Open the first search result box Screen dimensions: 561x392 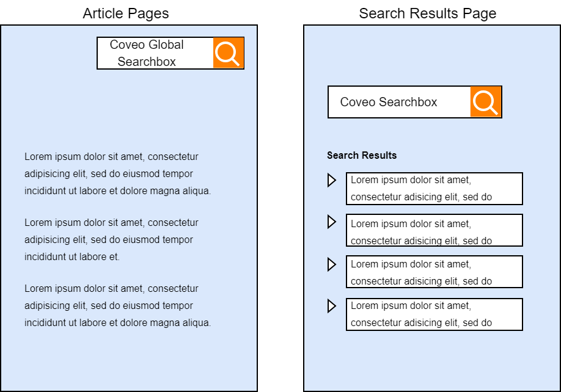(435, 189)
